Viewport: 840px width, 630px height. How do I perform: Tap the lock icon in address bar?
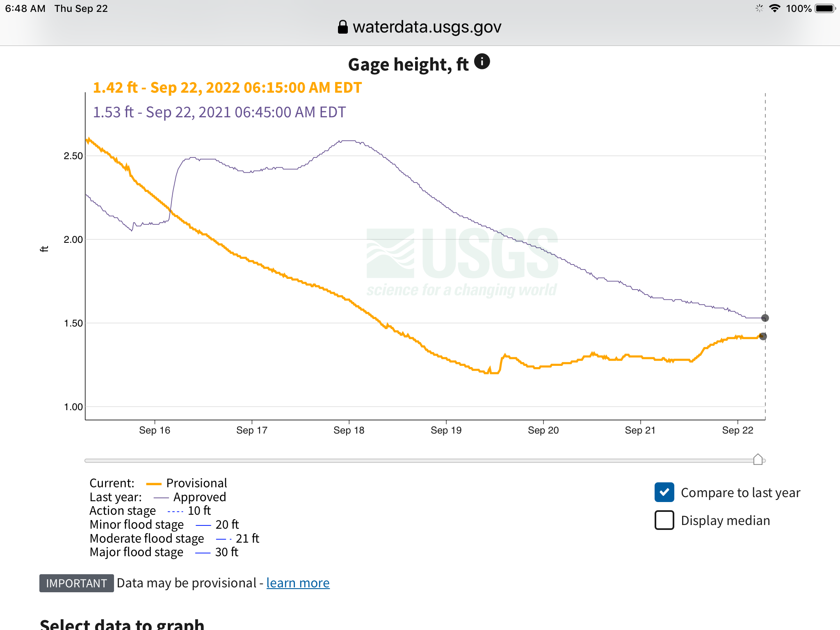pyautogui.click(x=342, y=27)
